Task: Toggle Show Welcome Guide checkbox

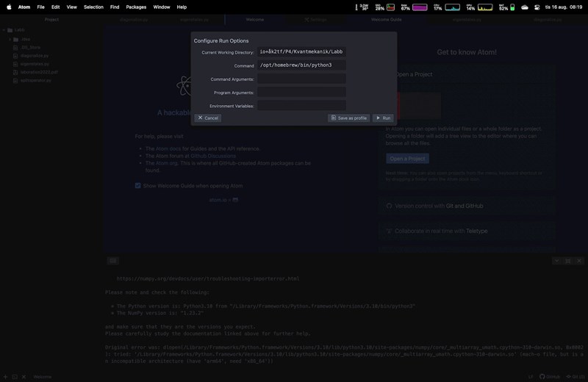Action: [137, 186]
